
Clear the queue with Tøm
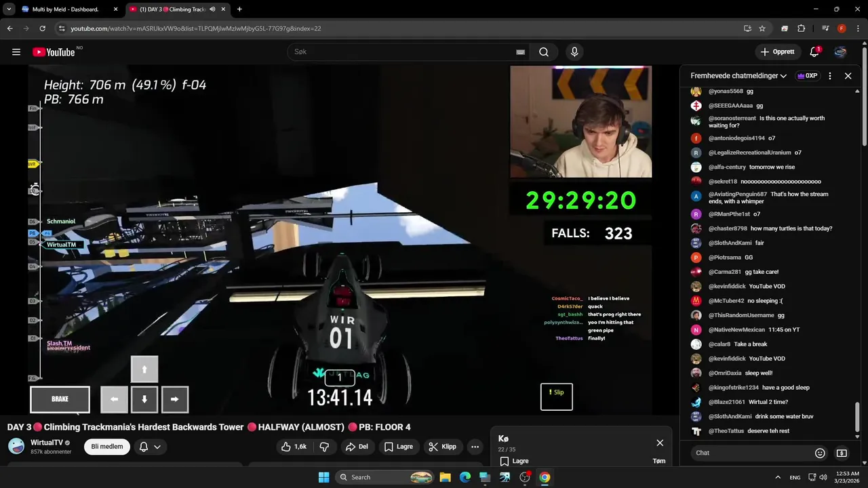click(x=659, y=461)
